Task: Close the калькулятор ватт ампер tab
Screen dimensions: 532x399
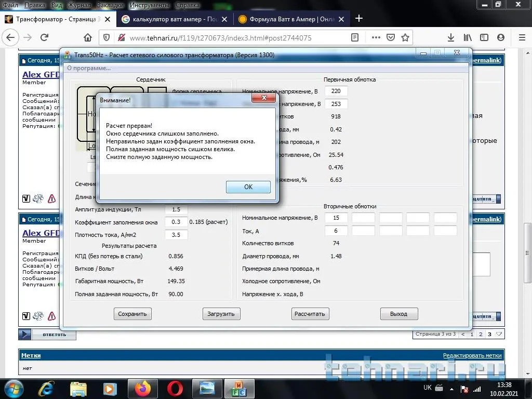Action: pos(224,19)
